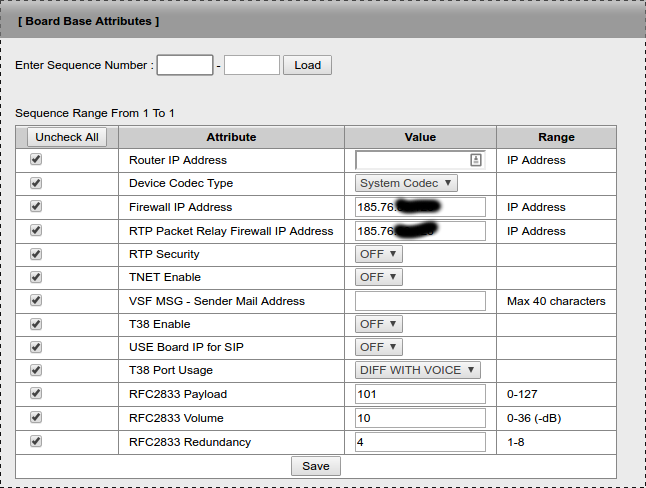This screenshot has width=646, height=488.
Task: Click the second Sequence Number field
Action: [251, 65]
